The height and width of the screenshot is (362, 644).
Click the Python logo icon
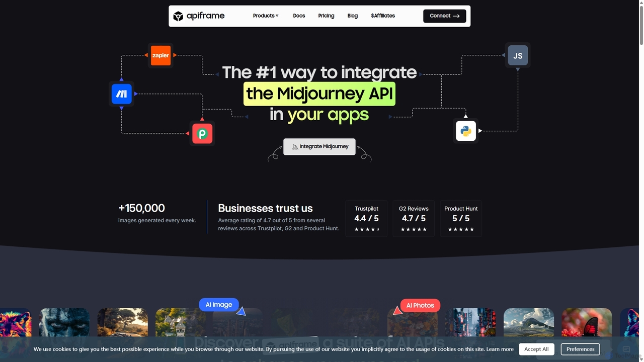[x=466, y=131]
